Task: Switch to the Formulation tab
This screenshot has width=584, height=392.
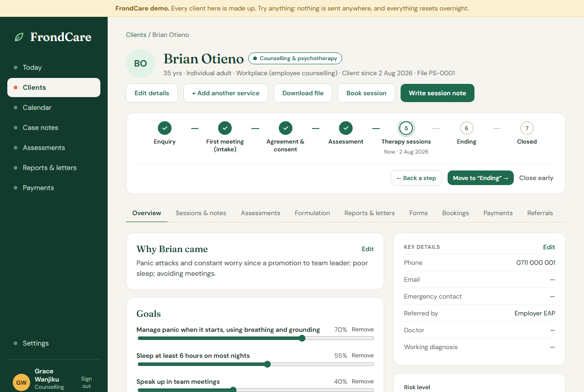Action: click(x=312, y=213)
